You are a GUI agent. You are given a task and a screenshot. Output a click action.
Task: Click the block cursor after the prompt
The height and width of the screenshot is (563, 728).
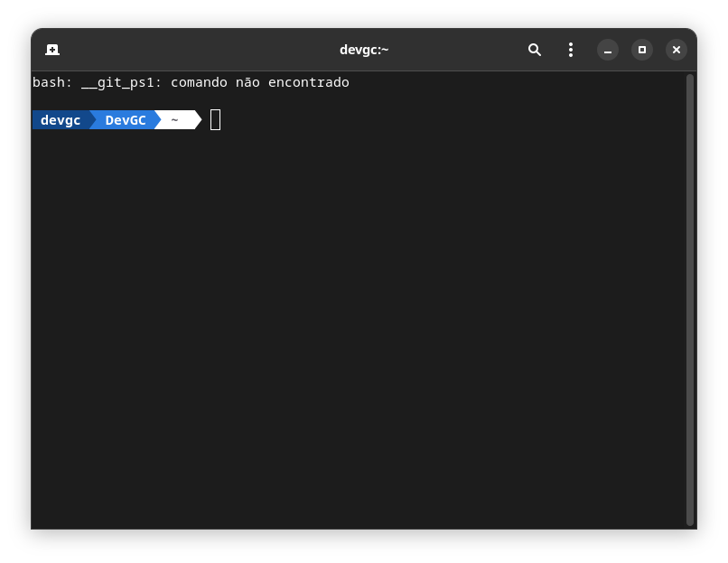[216, 120]
